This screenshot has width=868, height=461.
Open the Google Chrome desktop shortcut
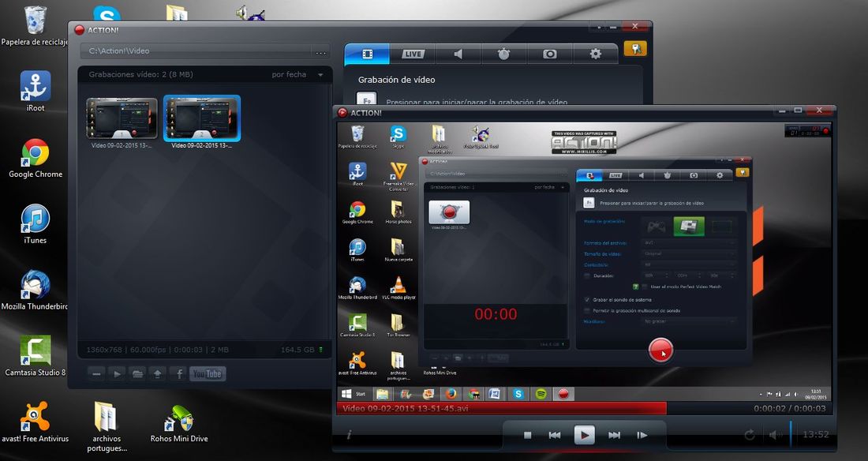35,159
